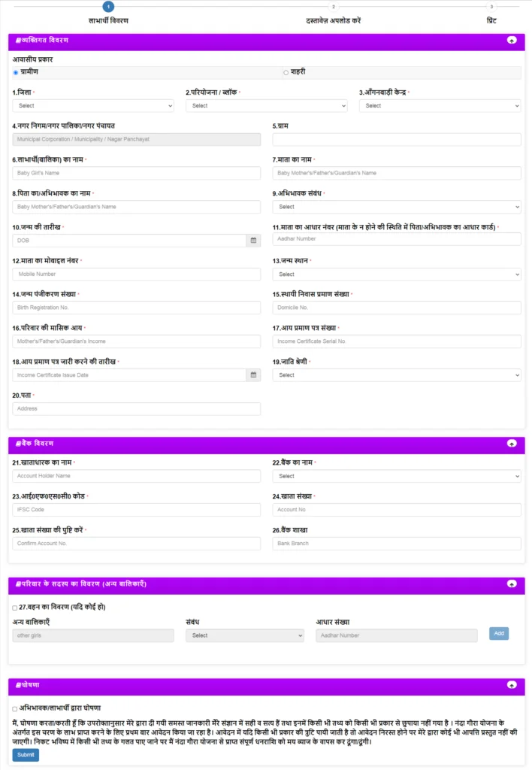
Task: Check the बहन का विवरण checkbox
Action: pos(15,608)
